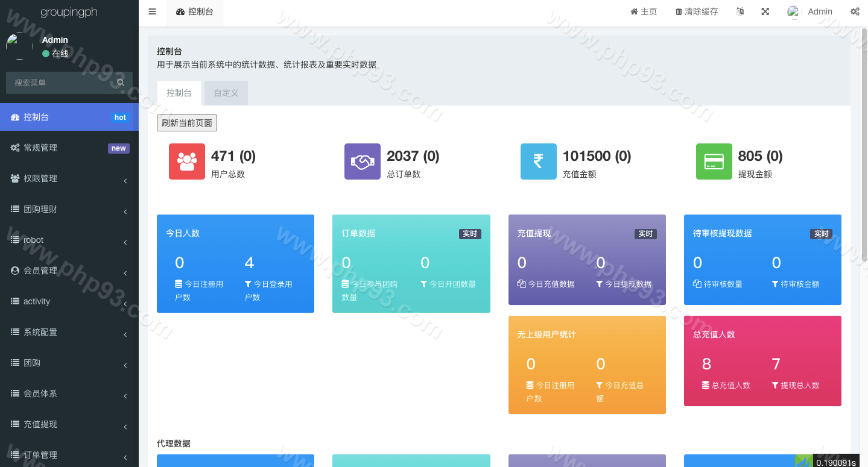Click the green credit card withdrawal icon
Screen dimensions: 868x467
(714, 161)
